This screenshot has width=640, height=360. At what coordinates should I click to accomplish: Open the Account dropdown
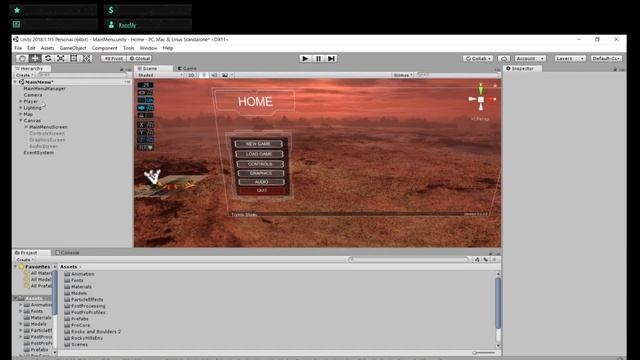pos(530,58)
